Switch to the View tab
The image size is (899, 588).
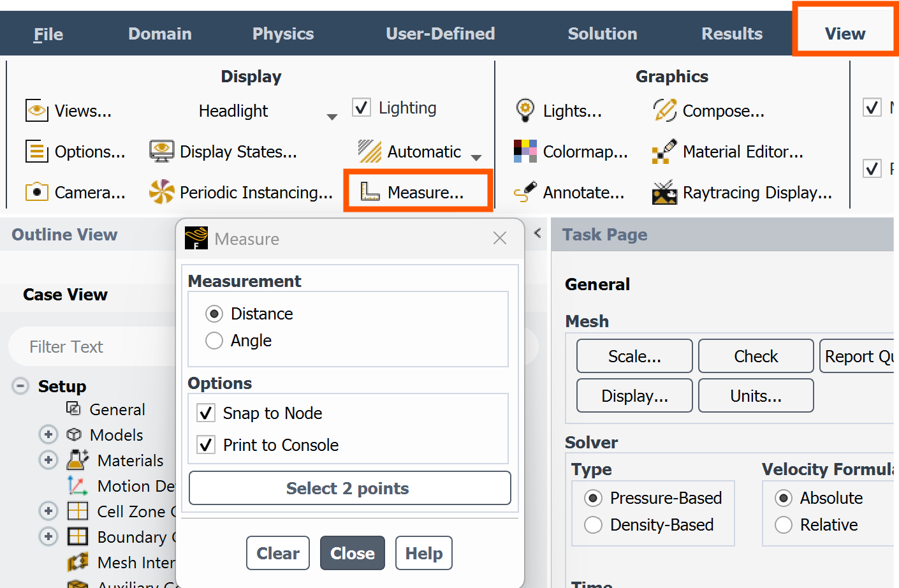point(845,33)
